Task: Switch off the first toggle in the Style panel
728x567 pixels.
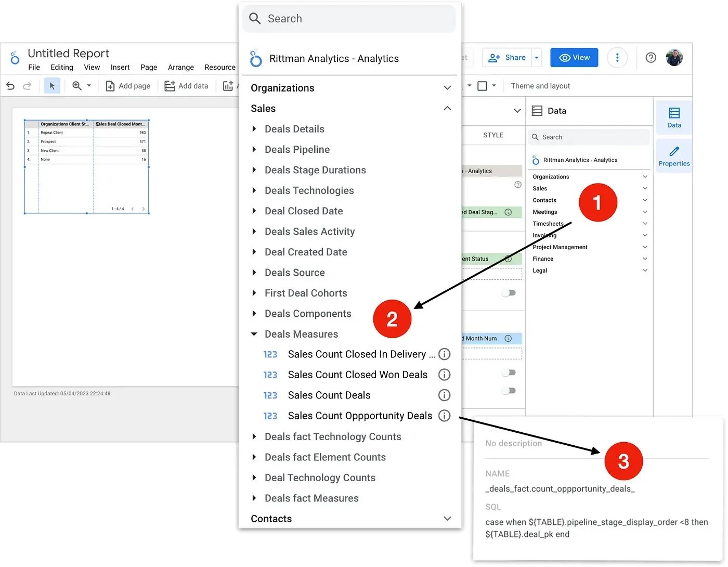Action: (509, 293)
